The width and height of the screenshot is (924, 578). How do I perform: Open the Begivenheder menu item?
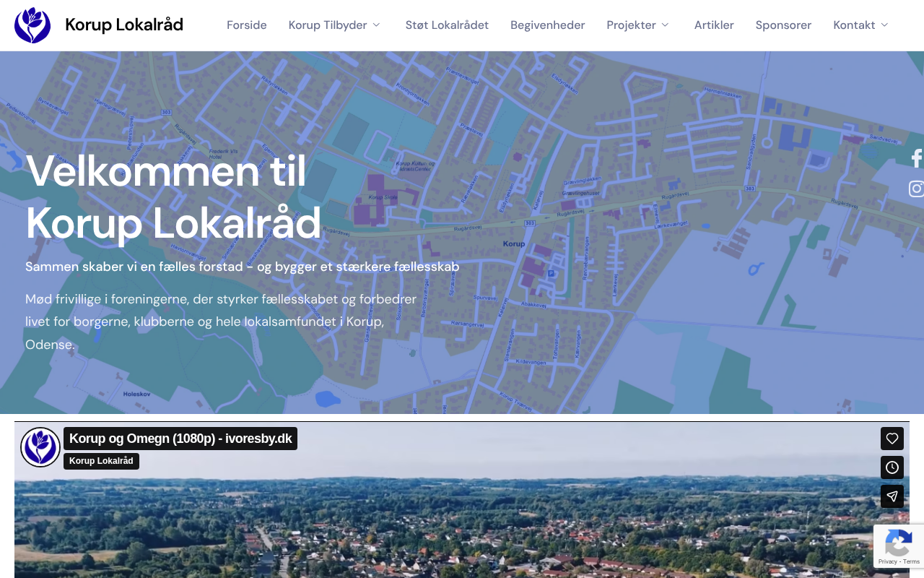(x=547, y=25)
